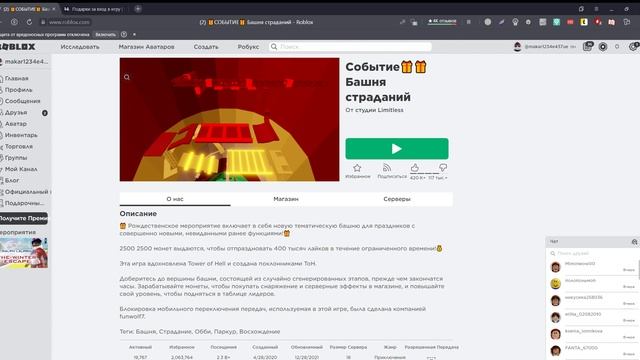Image resolution: width=640 pixels, height=360 pixels.
Task: Open chat with friend FANTA_67000
Action: point(593,351)
